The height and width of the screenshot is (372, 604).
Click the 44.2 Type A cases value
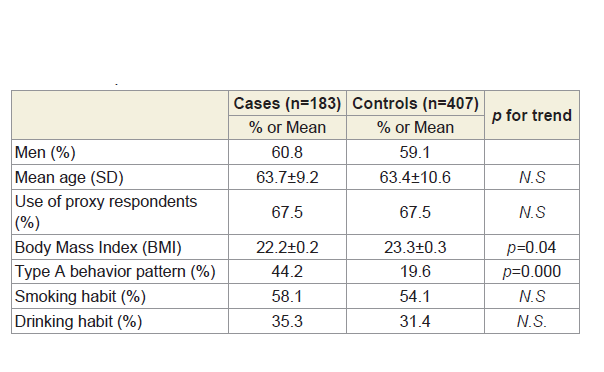coord(287,272)
